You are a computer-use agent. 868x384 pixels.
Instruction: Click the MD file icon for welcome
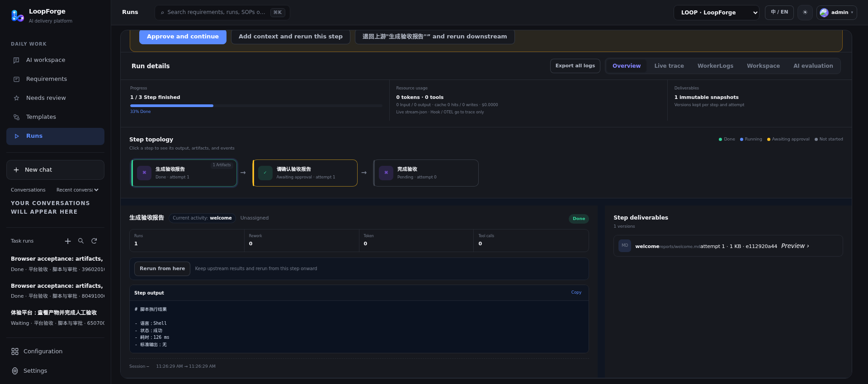[x=625, y=246]
